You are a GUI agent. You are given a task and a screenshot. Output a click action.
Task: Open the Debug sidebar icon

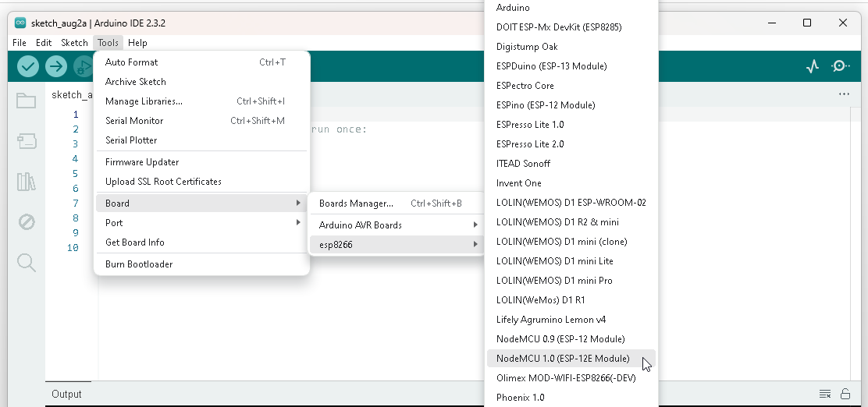click(27, 222)
